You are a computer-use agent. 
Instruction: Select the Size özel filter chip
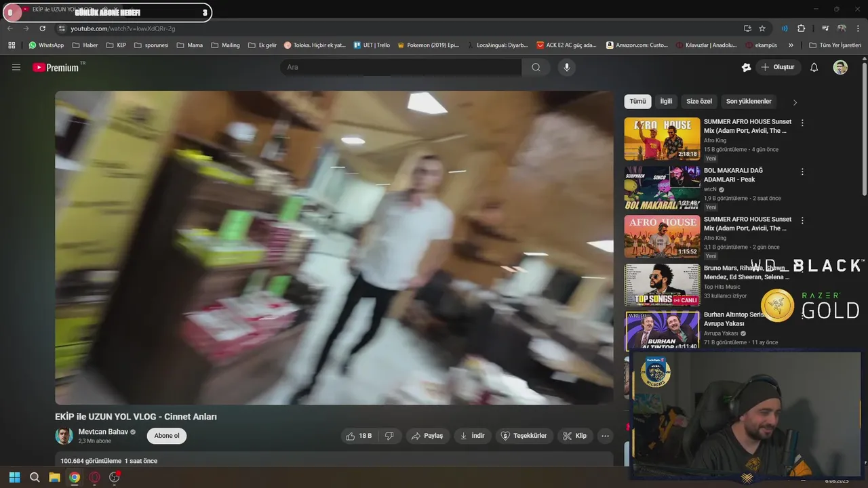(699, 102)
